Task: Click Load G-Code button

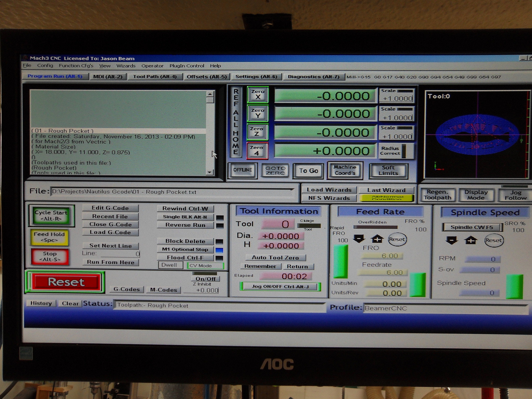Action: point(110,232)
